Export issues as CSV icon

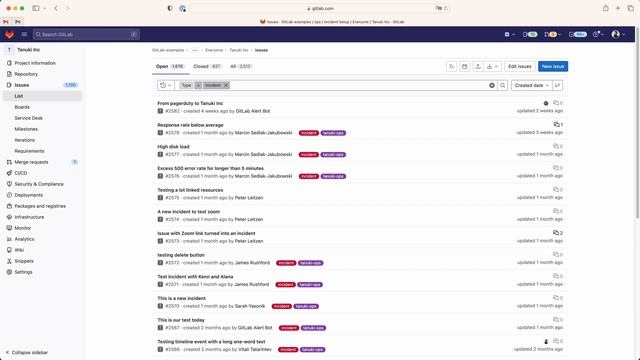478,67
